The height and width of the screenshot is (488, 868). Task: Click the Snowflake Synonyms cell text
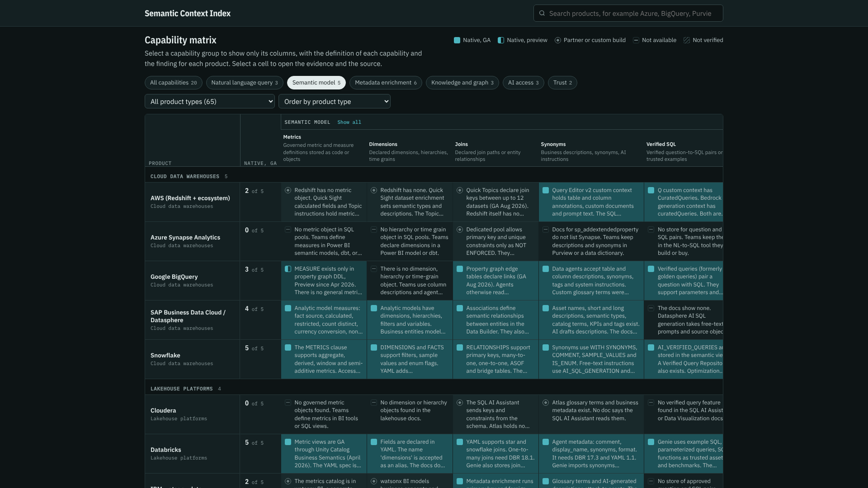coord(594,359)
